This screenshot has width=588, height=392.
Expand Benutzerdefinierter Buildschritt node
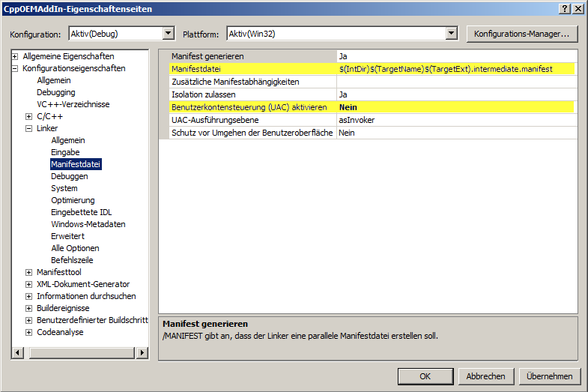click(29, 320)
